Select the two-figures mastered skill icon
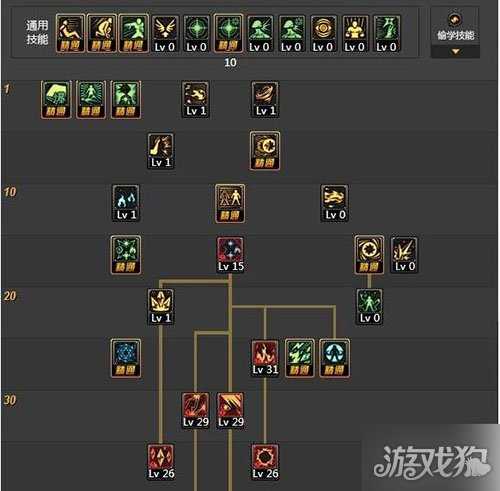This screenshot has height=491, width=500. coord(230,203)
